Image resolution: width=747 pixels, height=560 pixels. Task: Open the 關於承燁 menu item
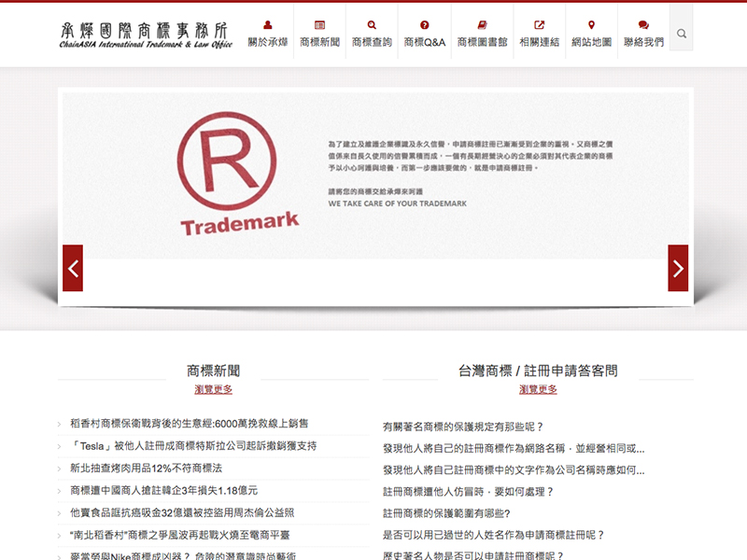(268, 40)
